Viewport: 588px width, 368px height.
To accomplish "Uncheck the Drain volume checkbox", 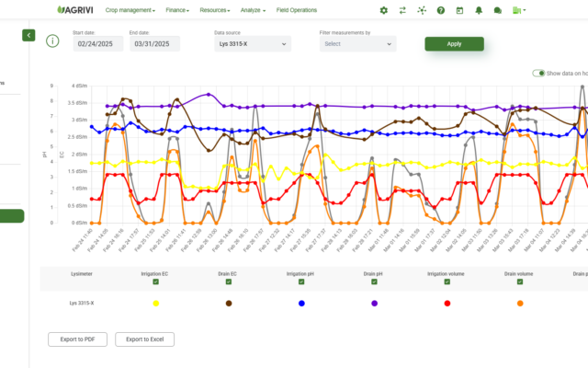I will 520,282.
